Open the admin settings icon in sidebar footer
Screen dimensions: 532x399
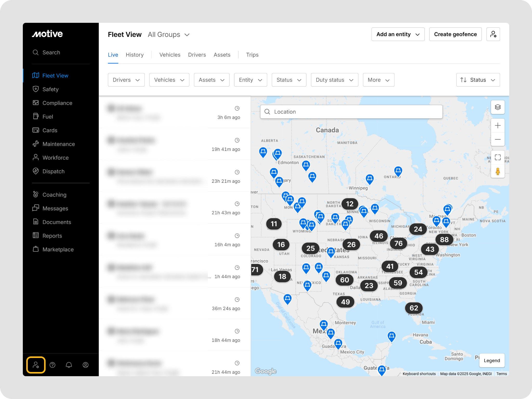36,365
